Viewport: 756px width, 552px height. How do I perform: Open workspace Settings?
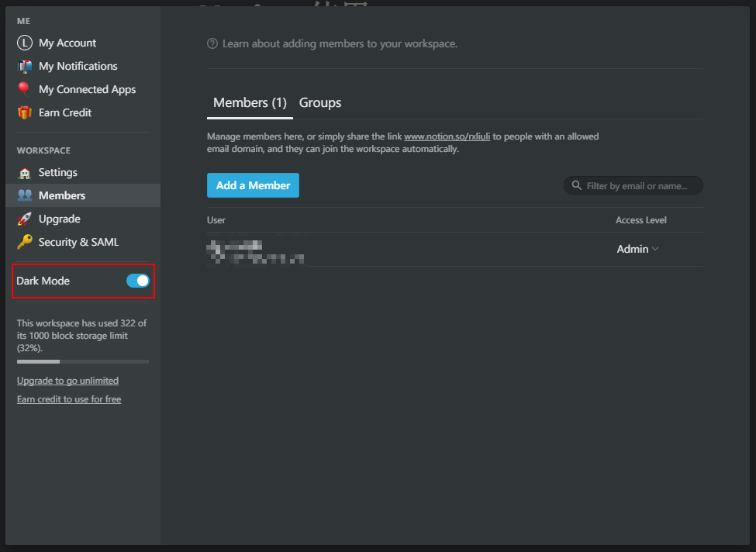(83, 172)
